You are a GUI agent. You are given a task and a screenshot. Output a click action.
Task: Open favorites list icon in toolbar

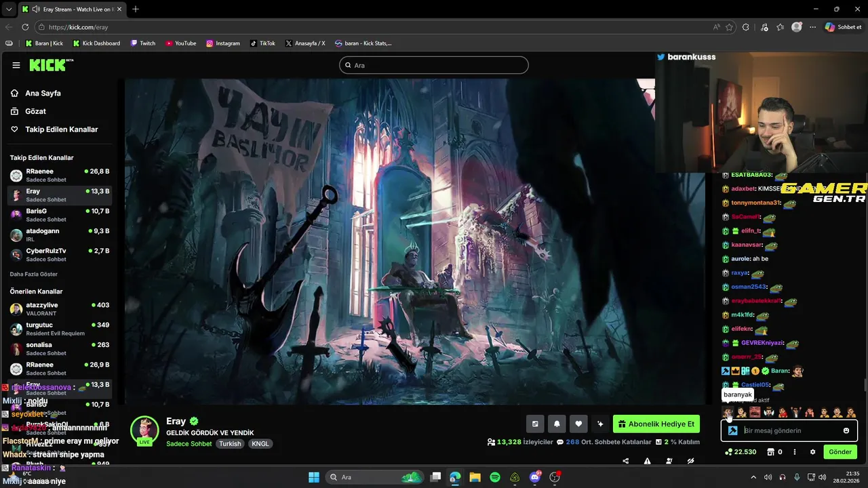tap(781, 27)
